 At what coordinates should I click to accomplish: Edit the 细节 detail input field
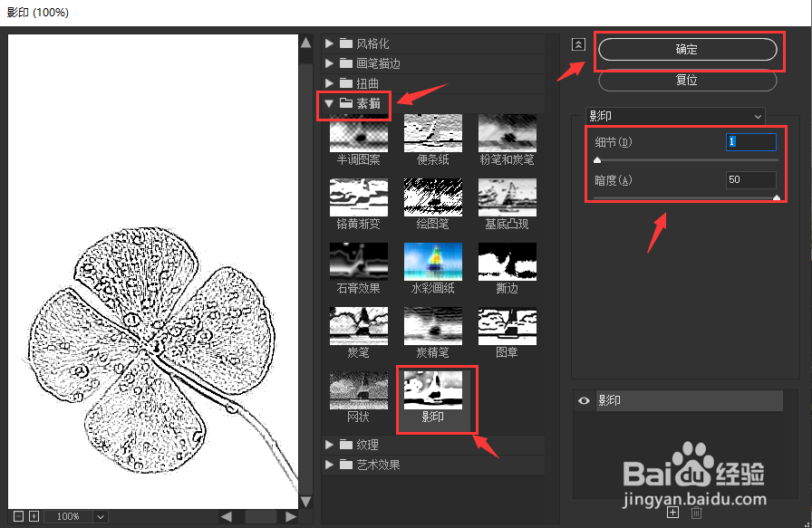click(x=750, y=142)
